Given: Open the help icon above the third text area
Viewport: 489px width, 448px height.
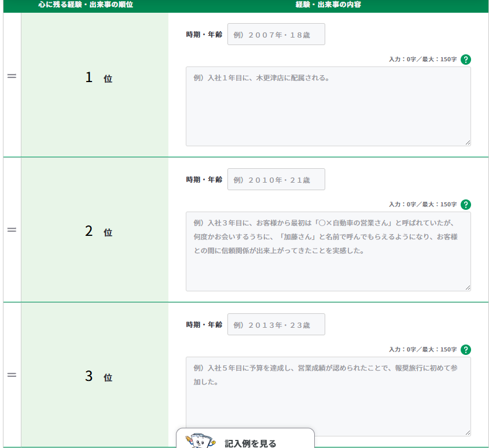Looking at the screenshot, I should coord(466,350).
